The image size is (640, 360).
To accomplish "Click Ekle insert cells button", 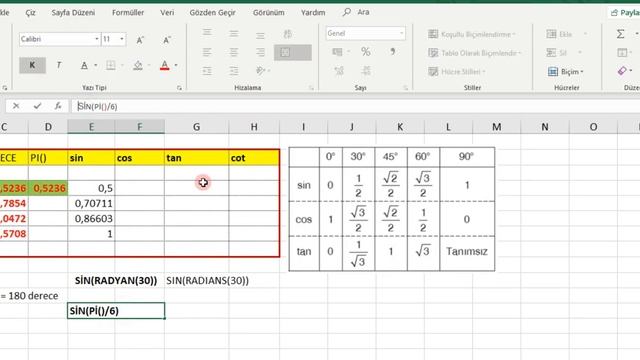I will pos(559,34).
